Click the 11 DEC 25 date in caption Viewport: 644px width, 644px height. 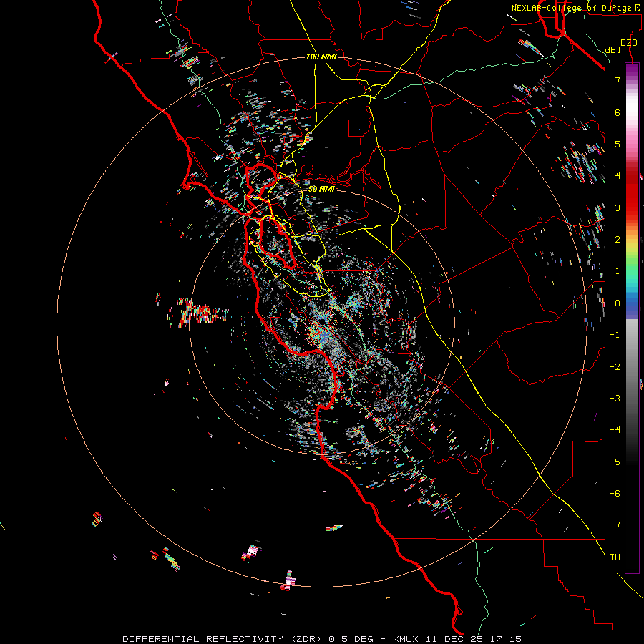click(x=454, y=639)
